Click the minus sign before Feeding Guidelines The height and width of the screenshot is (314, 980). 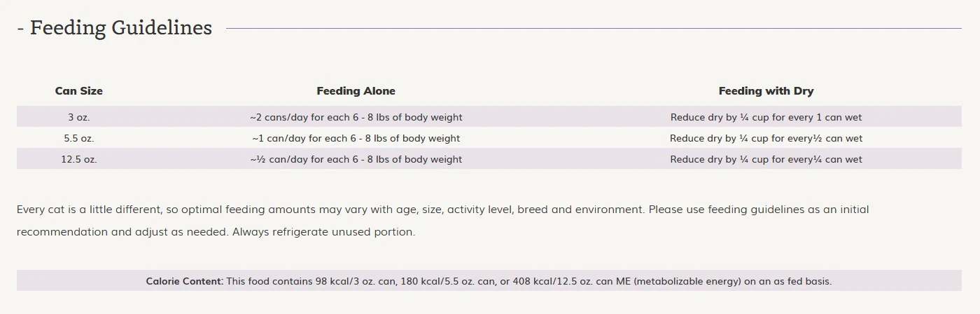tap(20, 29)
